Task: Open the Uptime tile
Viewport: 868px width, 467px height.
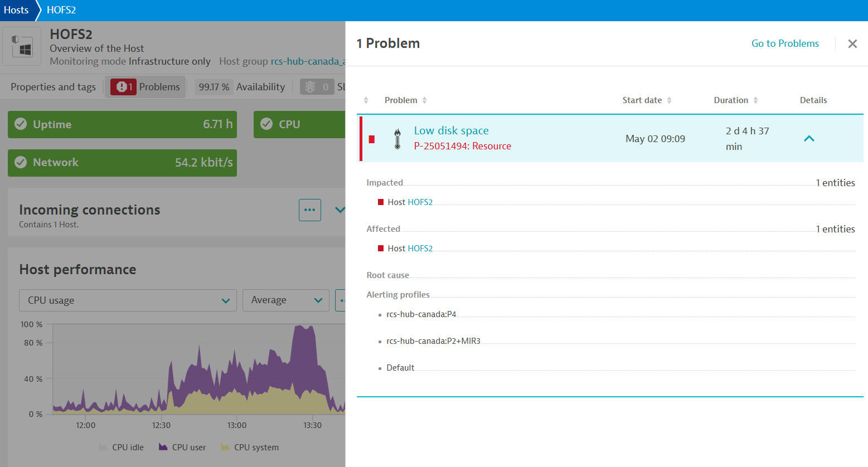Action: (122, 124)
